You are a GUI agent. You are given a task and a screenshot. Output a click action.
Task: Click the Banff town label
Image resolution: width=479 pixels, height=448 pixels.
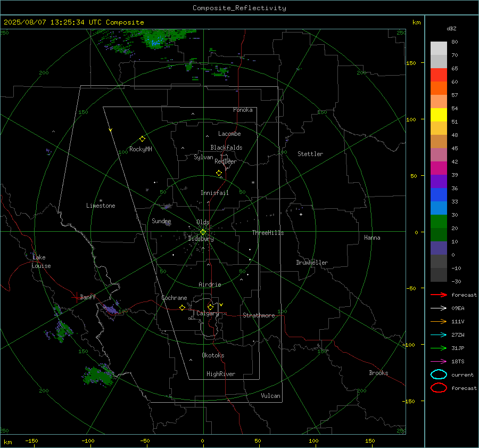tap(88, 297)
